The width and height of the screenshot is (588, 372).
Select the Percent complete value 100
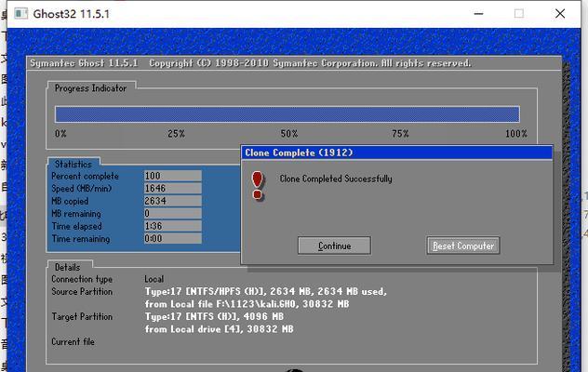[x=172, y=176]
